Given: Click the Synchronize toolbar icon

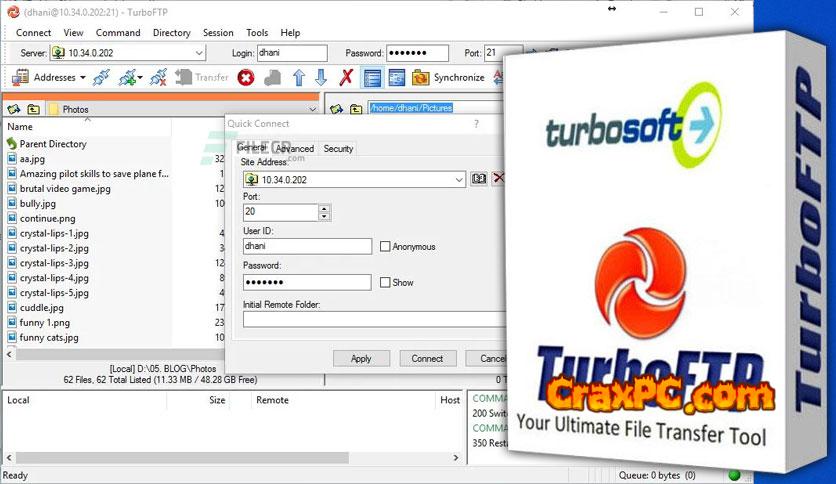Looking at the screenshot, I should coord(421,77).
